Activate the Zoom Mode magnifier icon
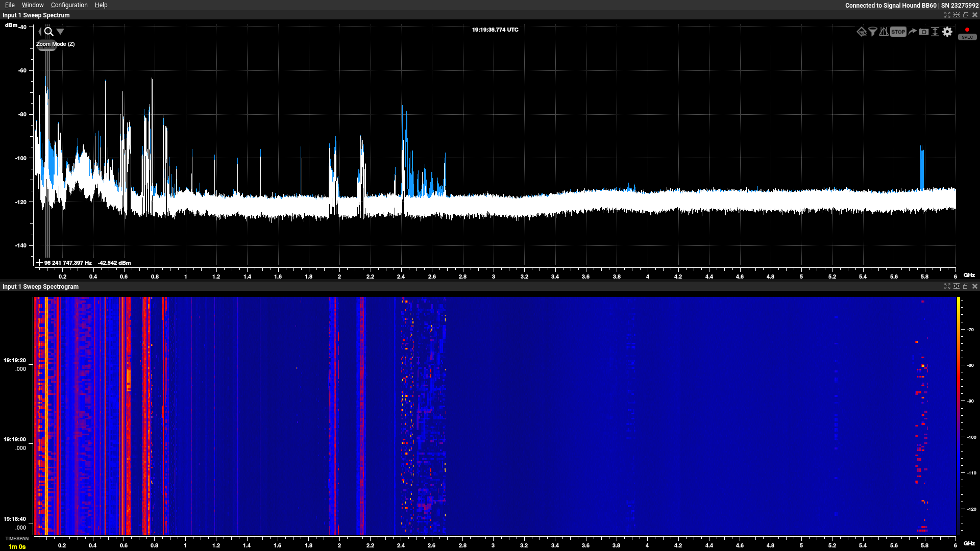Viewport: 980px width, 551px height. [x=48, y=32]
